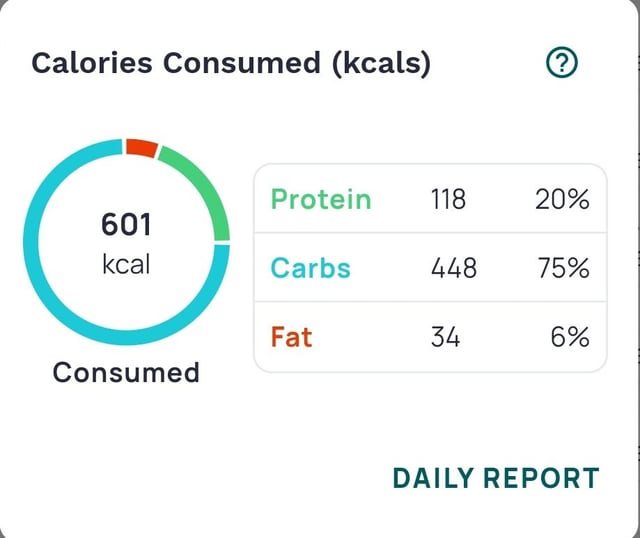Click the Fat 6% percentage
Viewport: 640px width, 538px height.
coord(570,337)
